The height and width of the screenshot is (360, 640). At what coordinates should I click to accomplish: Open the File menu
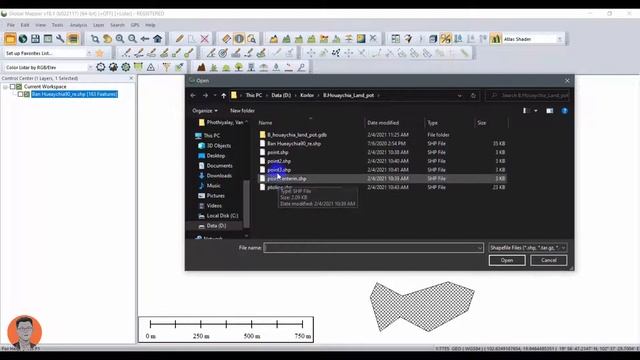click(11, 25)
